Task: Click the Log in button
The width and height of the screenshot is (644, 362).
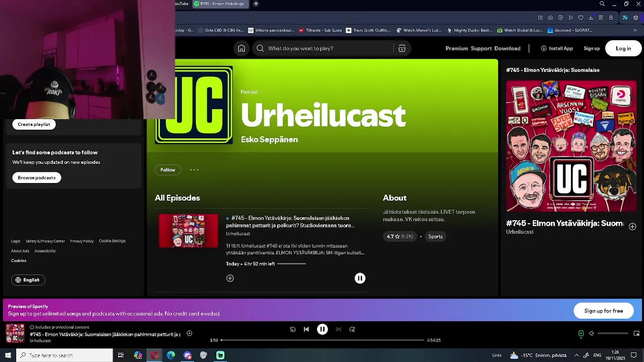Action: [x=623, y=48]
